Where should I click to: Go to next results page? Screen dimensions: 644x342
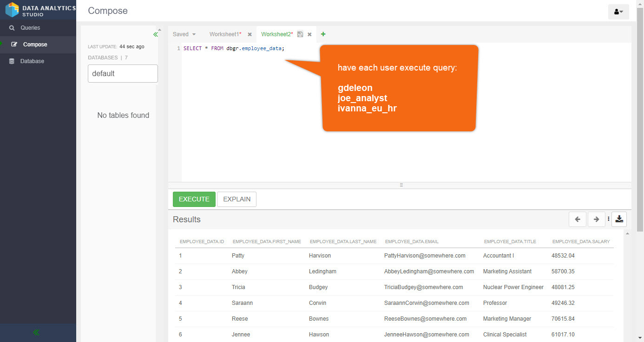pyautogui.click(x=596, y=219)
